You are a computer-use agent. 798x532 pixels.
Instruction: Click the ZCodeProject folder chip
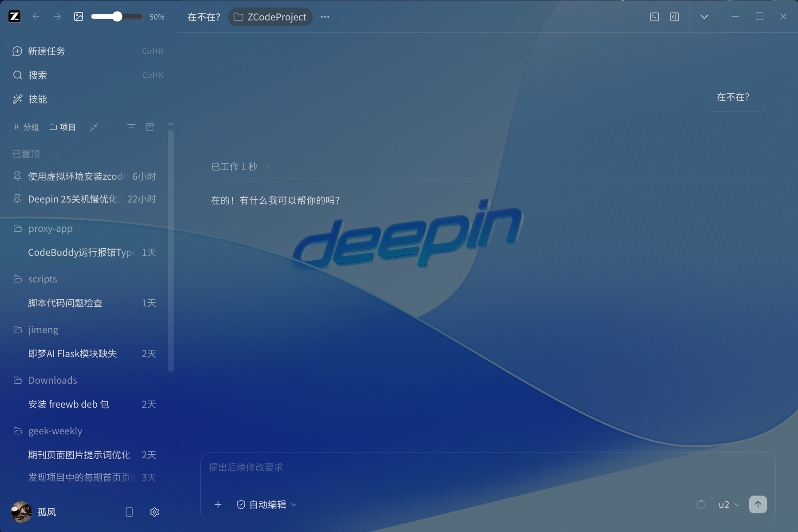[x=270, y=17]
